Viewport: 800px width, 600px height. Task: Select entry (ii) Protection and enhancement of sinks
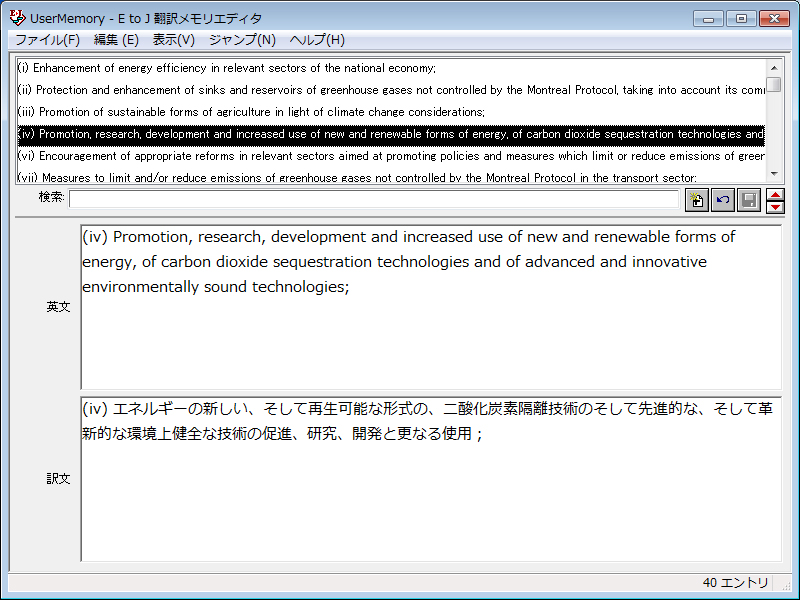[390, 90]
